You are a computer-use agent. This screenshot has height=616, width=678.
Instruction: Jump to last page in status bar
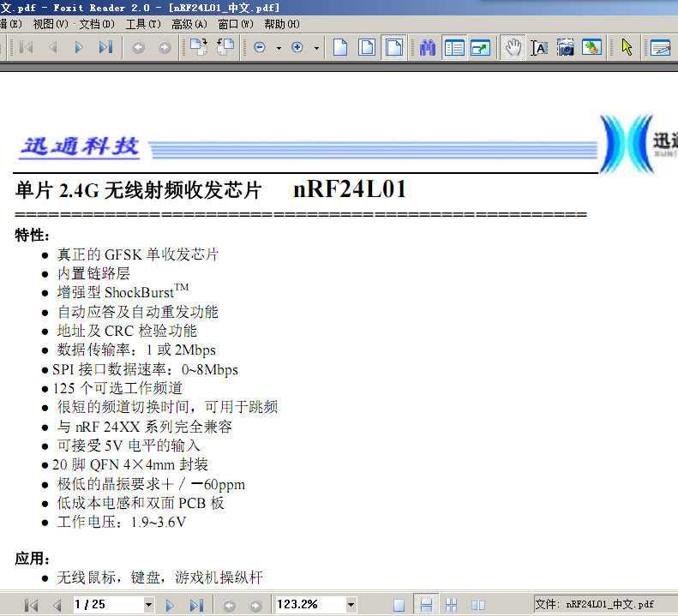pyautogui.click(x=196, y=605)
